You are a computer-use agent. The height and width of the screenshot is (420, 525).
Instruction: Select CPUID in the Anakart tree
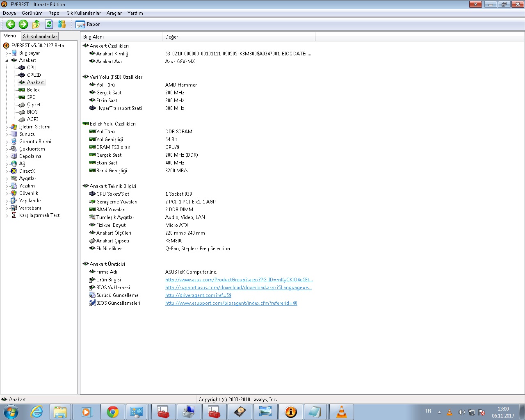pos(34,75)
